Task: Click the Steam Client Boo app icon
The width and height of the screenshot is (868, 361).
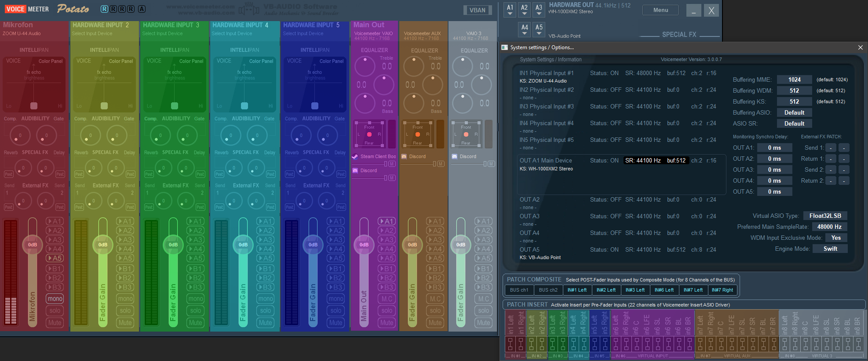Action: point(355,156)
